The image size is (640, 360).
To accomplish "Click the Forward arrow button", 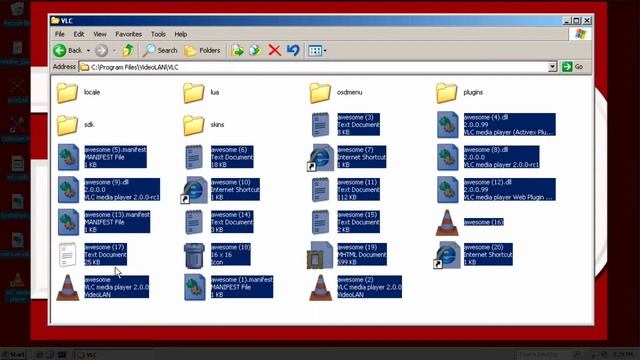I will [x=101, y=51].
